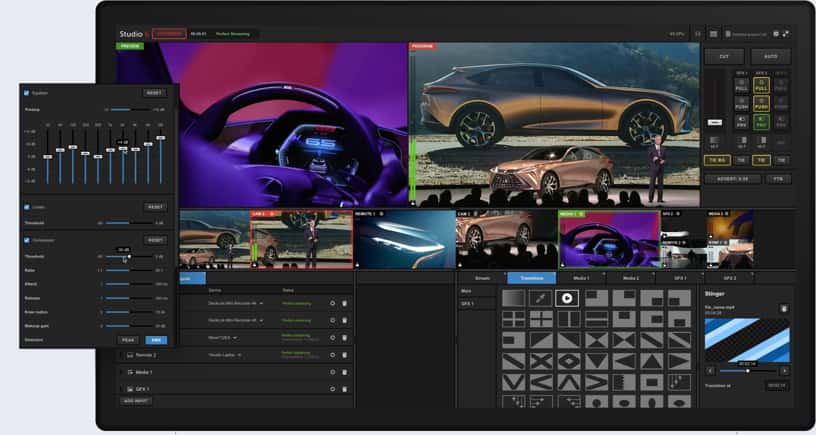
Task: Open the Media 2 tab
Action: click(631, 278)
